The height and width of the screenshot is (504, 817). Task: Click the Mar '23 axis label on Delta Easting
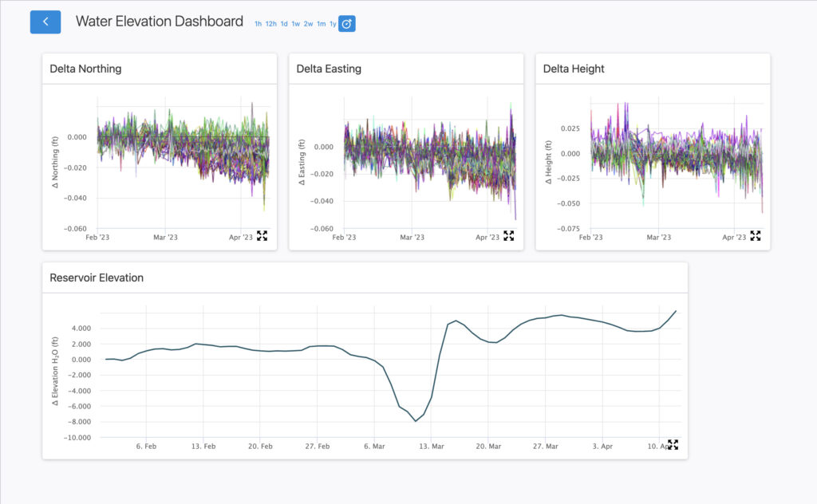pos(411,237)
